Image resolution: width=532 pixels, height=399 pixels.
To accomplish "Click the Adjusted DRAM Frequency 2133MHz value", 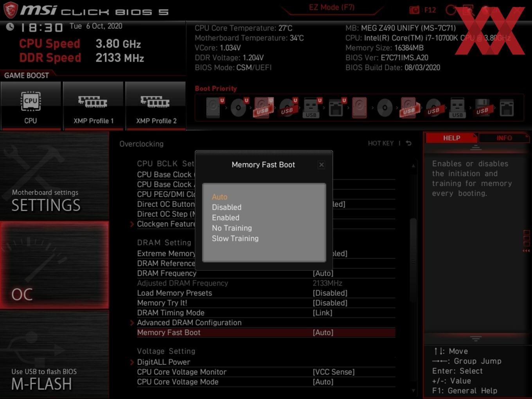I will coord(327,283).
